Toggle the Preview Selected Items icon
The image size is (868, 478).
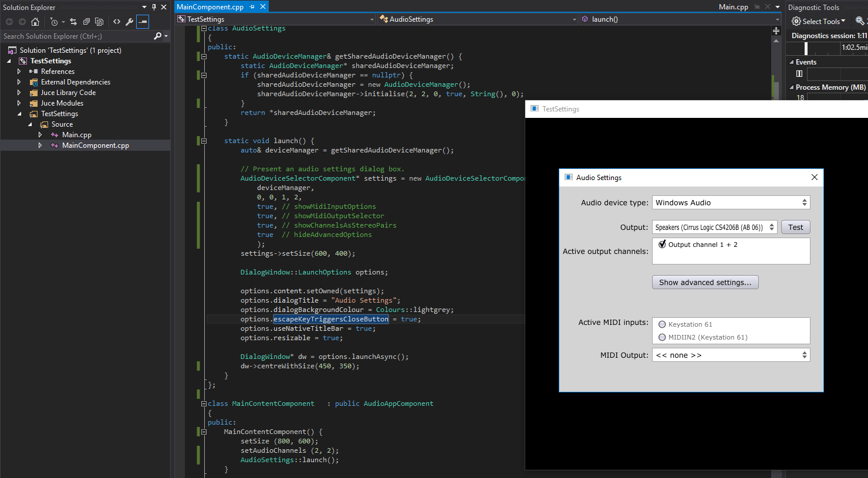(143, 22)
